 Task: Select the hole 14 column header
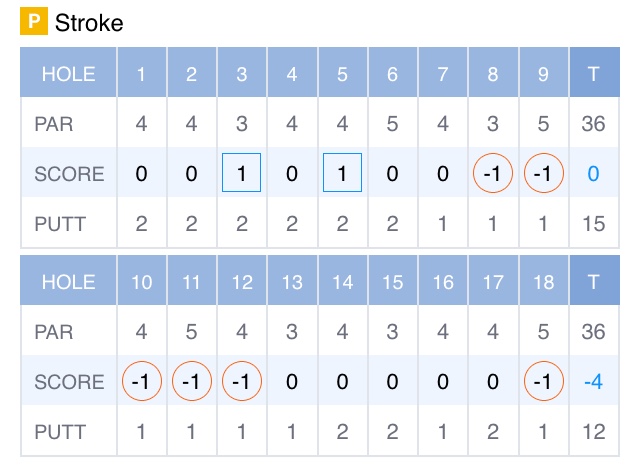coord(342,282)
